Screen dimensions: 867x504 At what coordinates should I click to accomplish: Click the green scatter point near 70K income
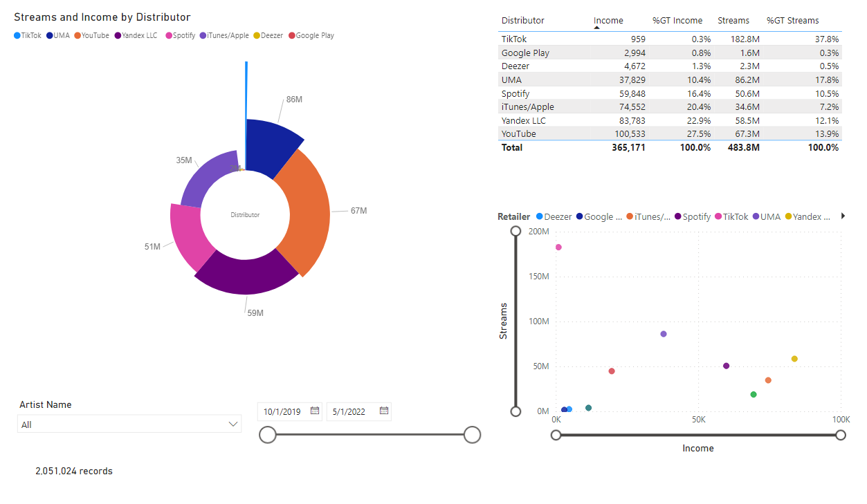(x=754, y=395)
